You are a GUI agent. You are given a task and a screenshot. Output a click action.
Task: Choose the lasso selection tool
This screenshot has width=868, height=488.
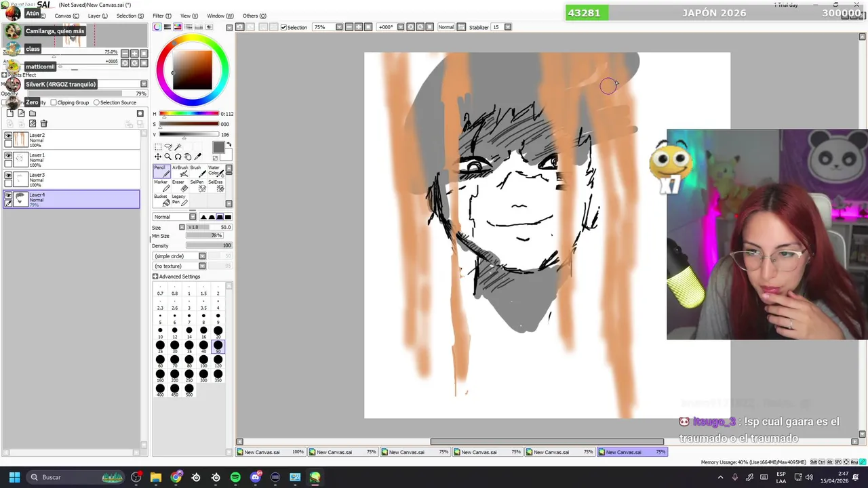coord(168,146)
